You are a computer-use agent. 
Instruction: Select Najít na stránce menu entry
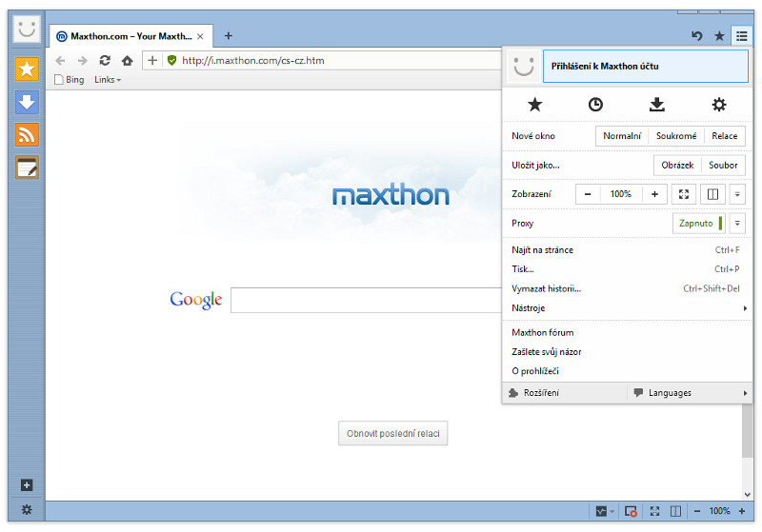click(627, 250)
